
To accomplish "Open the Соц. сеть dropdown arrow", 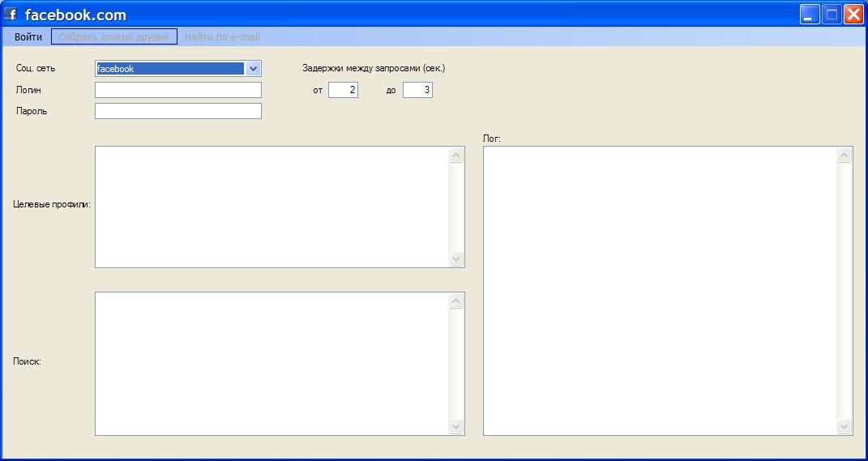I will (253, 69).
